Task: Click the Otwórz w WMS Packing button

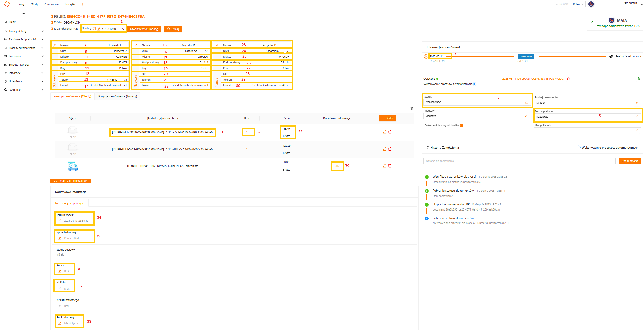Action: pyautogui.click(x=144, y=29)
